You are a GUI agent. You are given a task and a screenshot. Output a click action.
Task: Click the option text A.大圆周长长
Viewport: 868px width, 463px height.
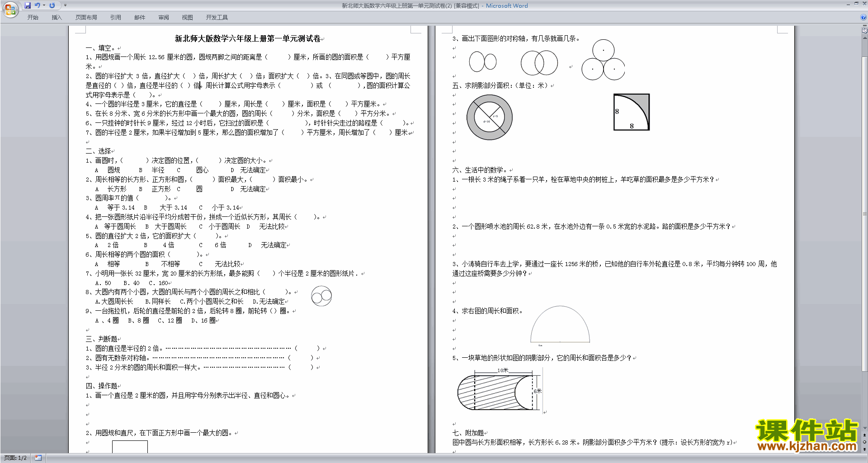114,301
